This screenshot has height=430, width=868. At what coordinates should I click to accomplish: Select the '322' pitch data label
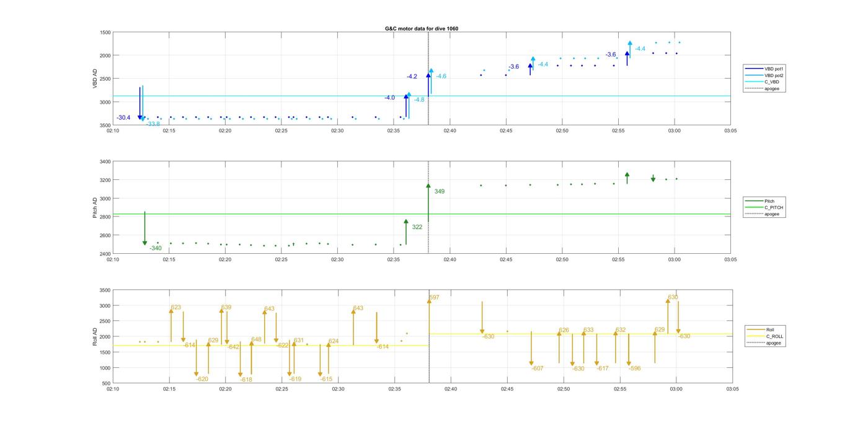click(417, 227)
